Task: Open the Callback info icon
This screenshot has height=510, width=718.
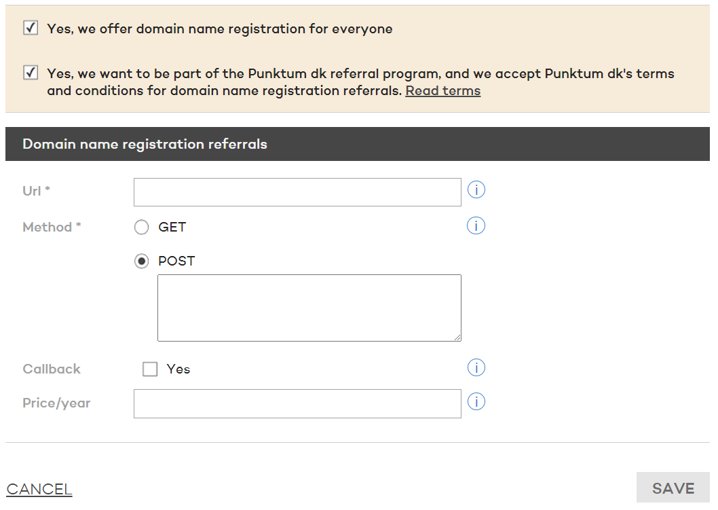Action: click(x=476, y=368)
